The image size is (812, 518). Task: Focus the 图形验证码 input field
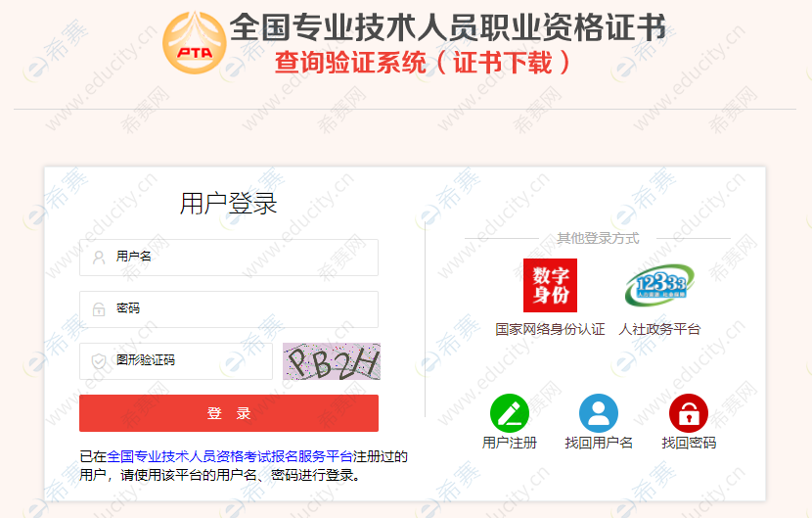click(176, 361)
